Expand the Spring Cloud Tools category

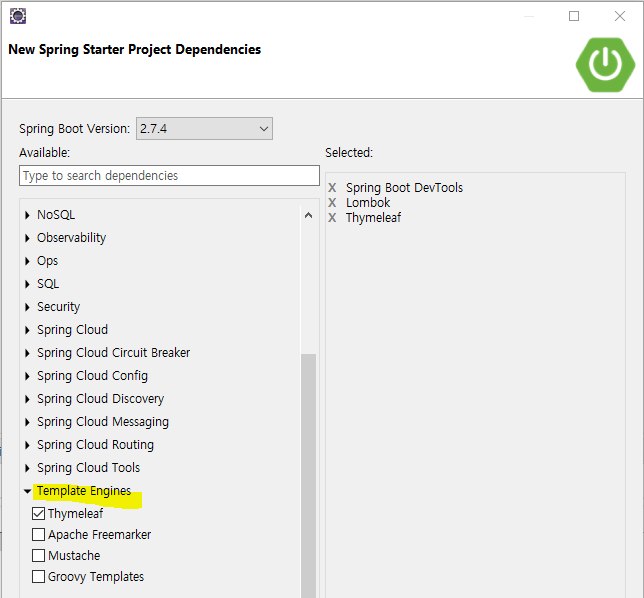click(27, 468)
